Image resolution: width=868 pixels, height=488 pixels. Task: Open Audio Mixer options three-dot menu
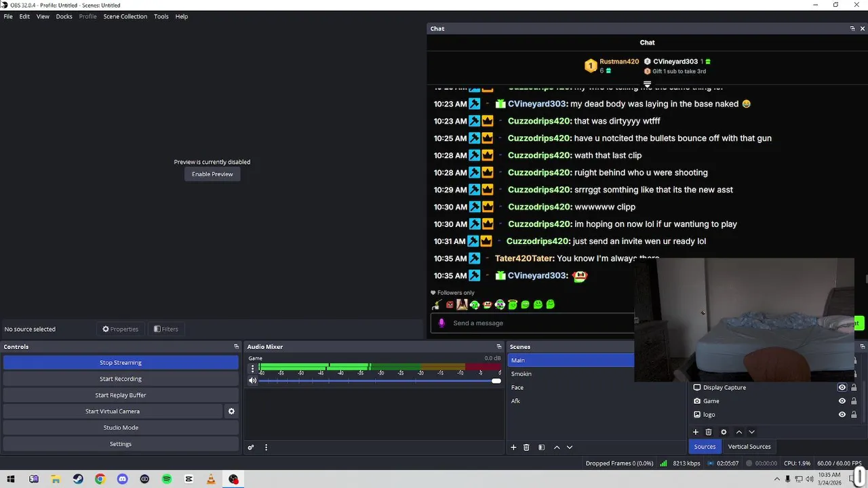(x=266, y=447)
